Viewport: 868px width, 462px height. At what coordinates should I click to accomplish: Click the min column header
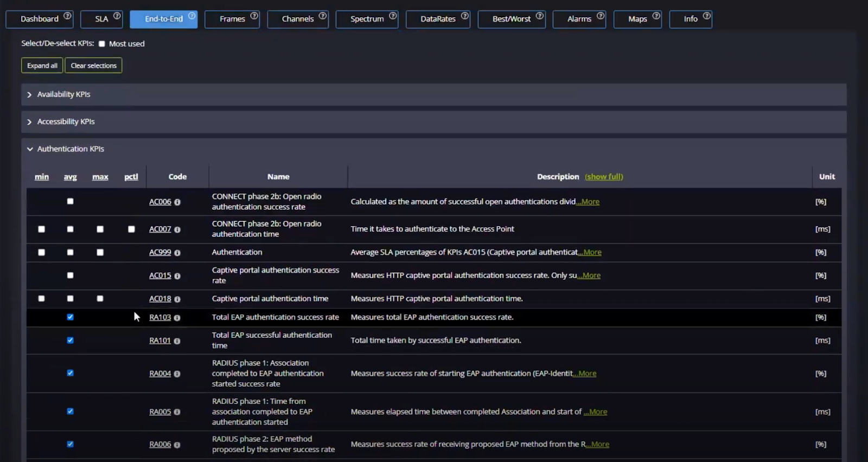[42, 177]
